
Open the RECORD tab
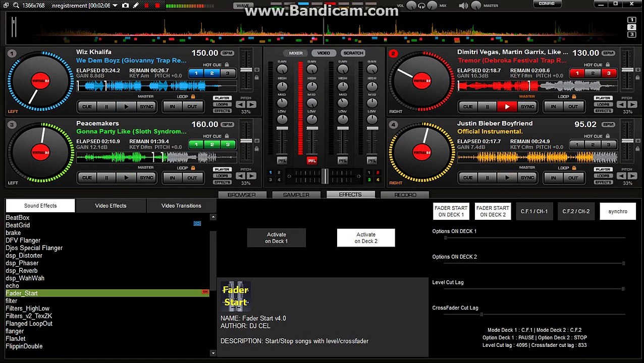coord(405,195)
